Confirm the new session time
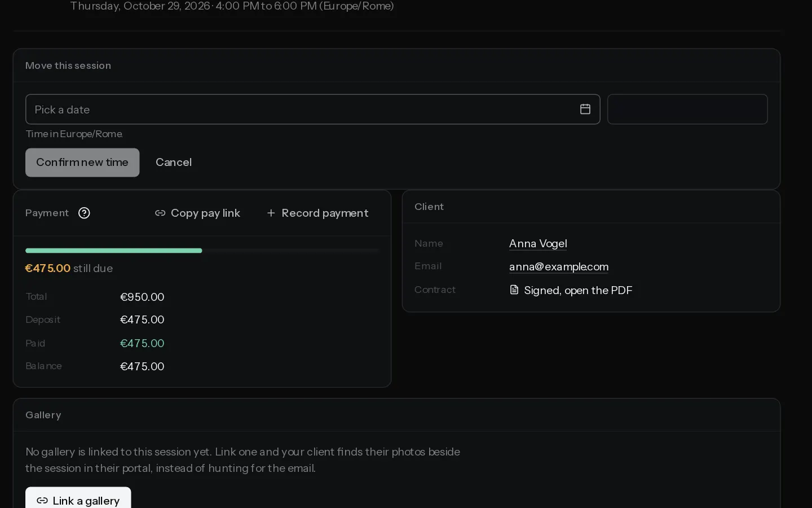 tap(82, 163)
